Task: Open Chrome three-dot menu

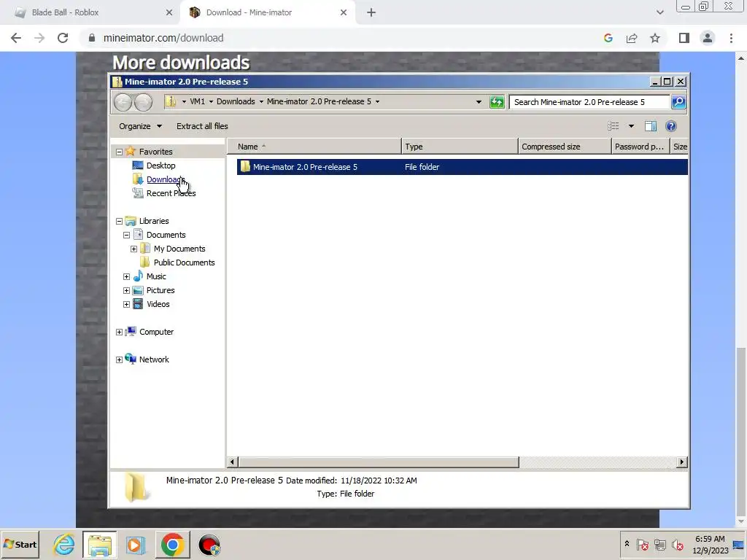Action: 731,38
